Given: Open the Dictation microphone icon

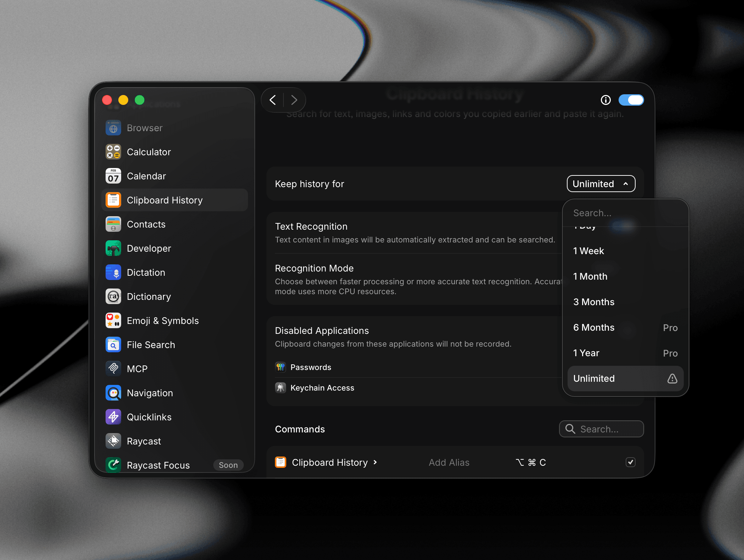Looking at the screenshot, I should click(x=113, y=273).
